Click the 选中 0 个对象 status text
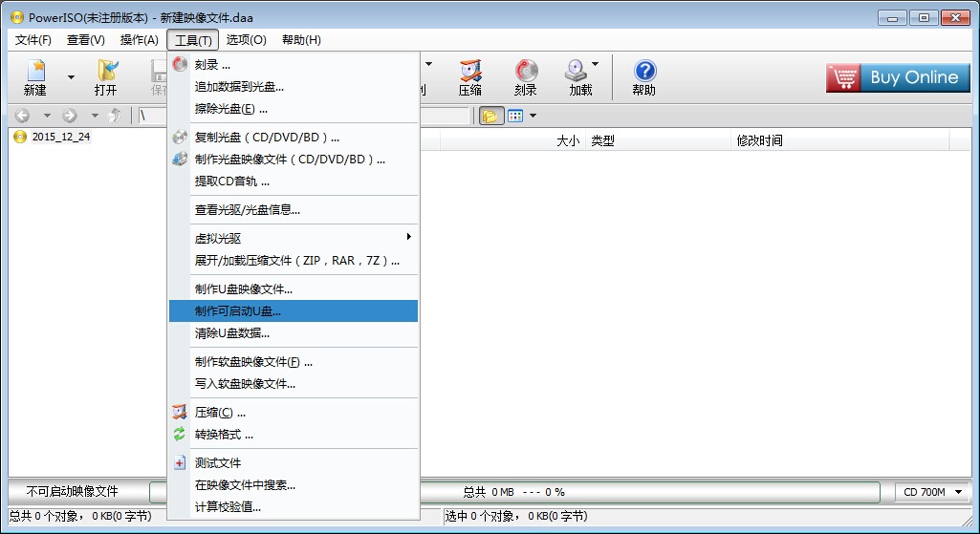Viewport: 980px width, 534px height. 516,516
